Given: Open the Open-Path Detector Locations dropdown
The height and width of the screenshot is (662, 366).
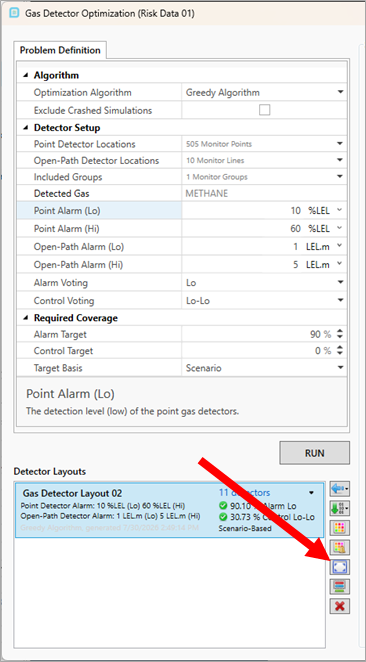Looking at the screenshot, I should tap(340, 160).
